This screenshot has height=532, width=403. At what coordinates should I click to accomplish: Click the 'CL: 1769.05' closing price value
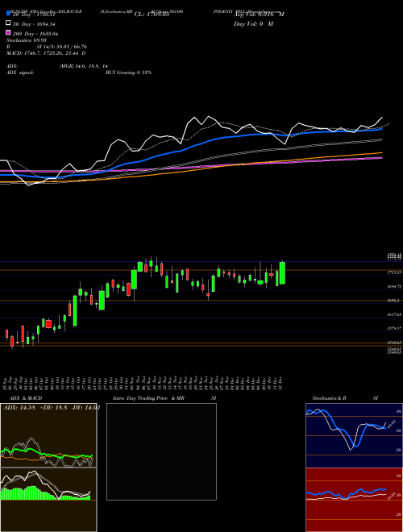pyautogui.click(x=152, y=15)
